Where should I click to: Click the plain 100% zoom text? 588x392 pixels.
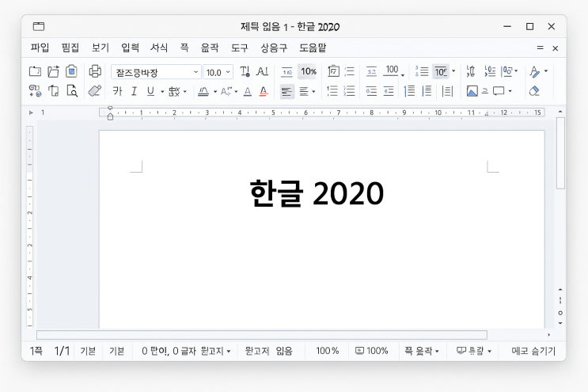coord(328,351)
